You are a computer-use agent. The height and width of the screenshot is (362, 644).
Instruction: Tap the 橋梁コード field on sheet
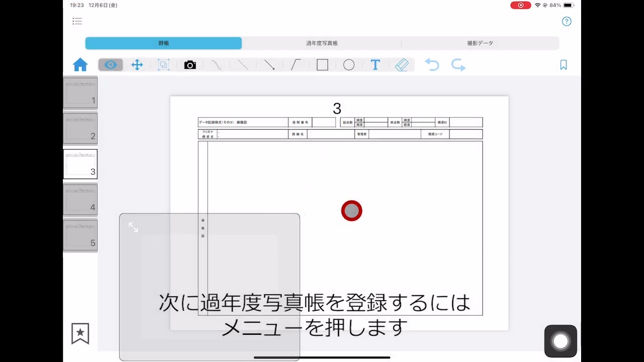coord(466,134)
